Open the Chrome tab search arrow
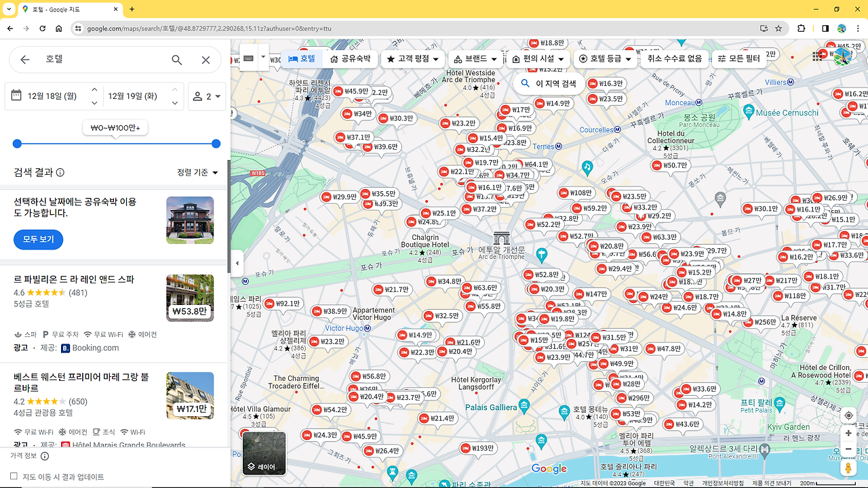 7,9
